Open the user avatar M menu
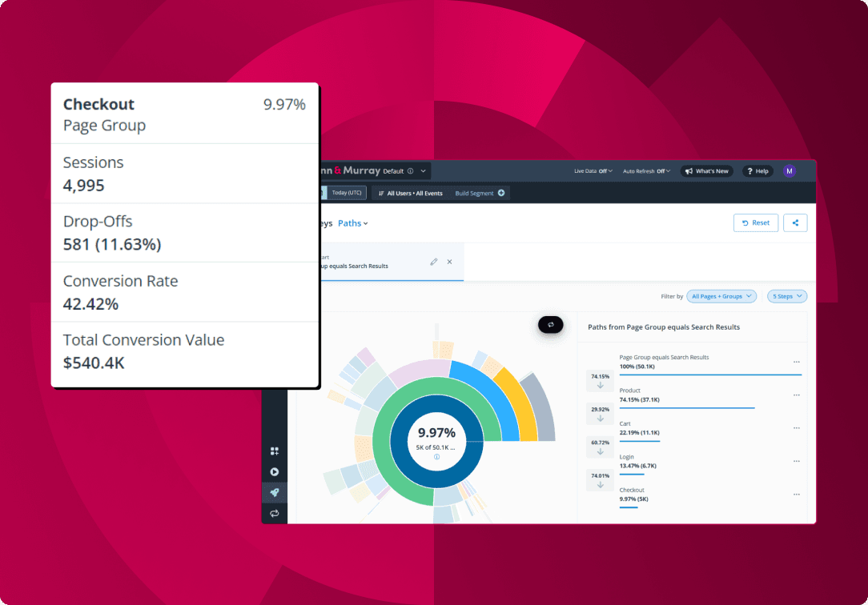868x605 pixels. pos(790,170)
